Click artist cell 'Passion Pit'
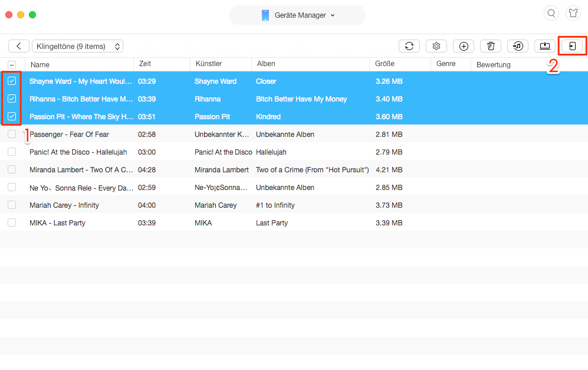This screenshot has height=370, width=588. [212, 117]
